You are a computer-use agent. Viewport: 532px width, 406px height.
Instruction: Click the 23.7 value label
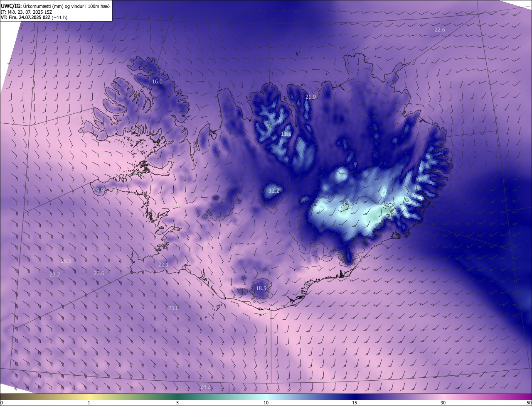coord(55,275)
